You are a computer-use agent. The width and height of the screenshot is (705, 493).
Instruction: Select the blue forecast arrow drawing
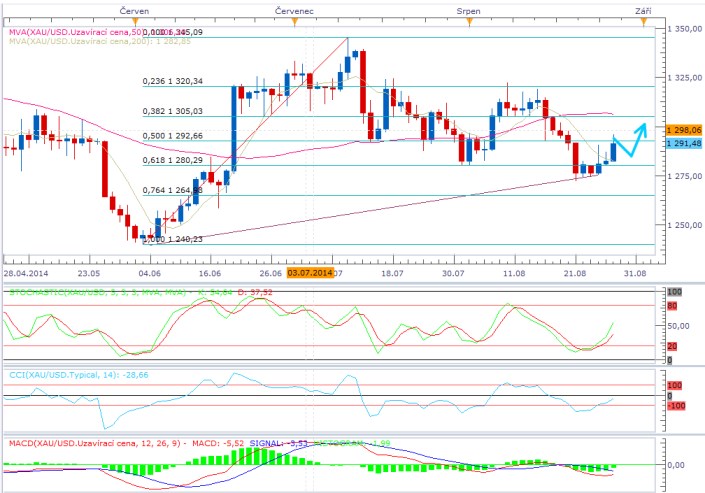pyautogui.click(x=631, y=139)
